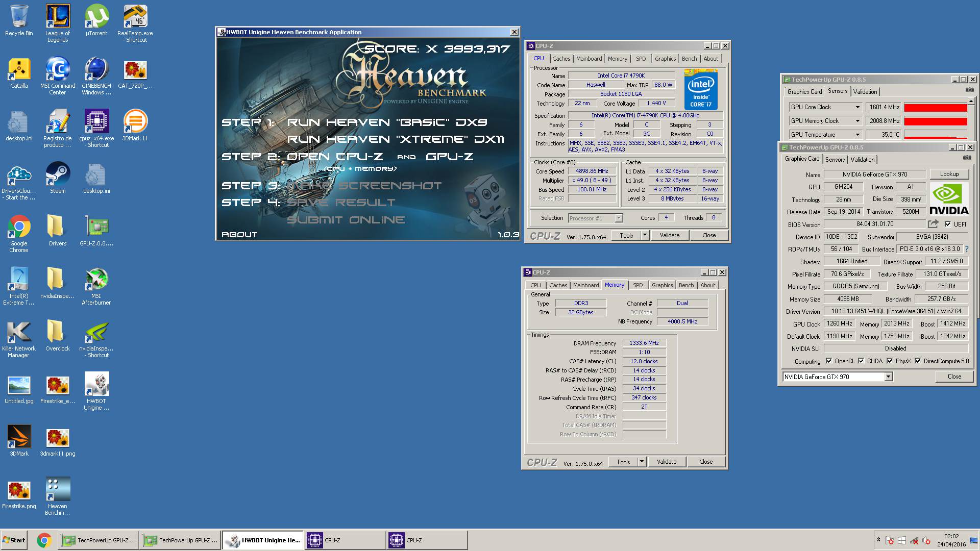Open Intel Extreme Tuning icon
The height and width of the screenshot is (551, 980).
click(x=19, y=286)
